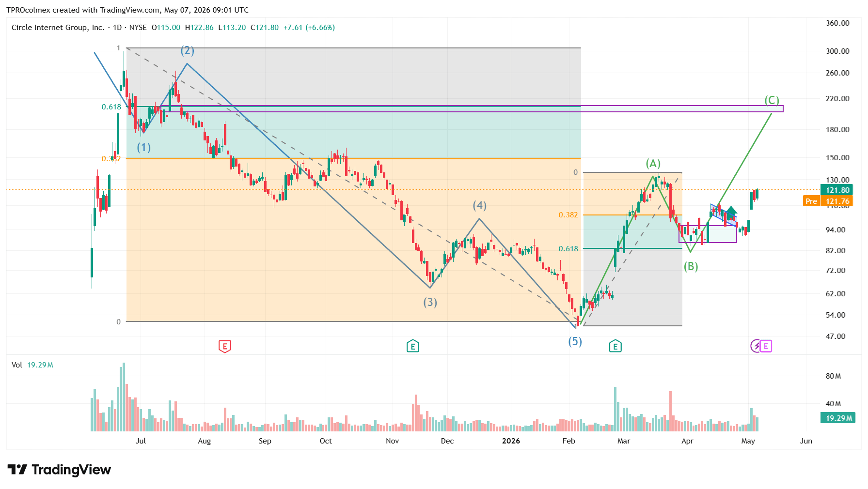Viewport: 868px width, 489px height.
Task: Click the 62.00 price axis label
Action: point(836,294)
